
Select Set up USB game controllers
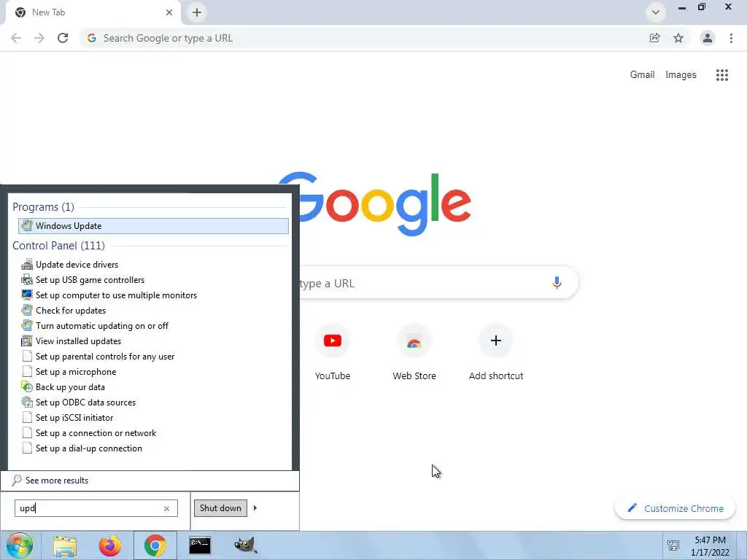pyautogui.click(x=90, y=279)
